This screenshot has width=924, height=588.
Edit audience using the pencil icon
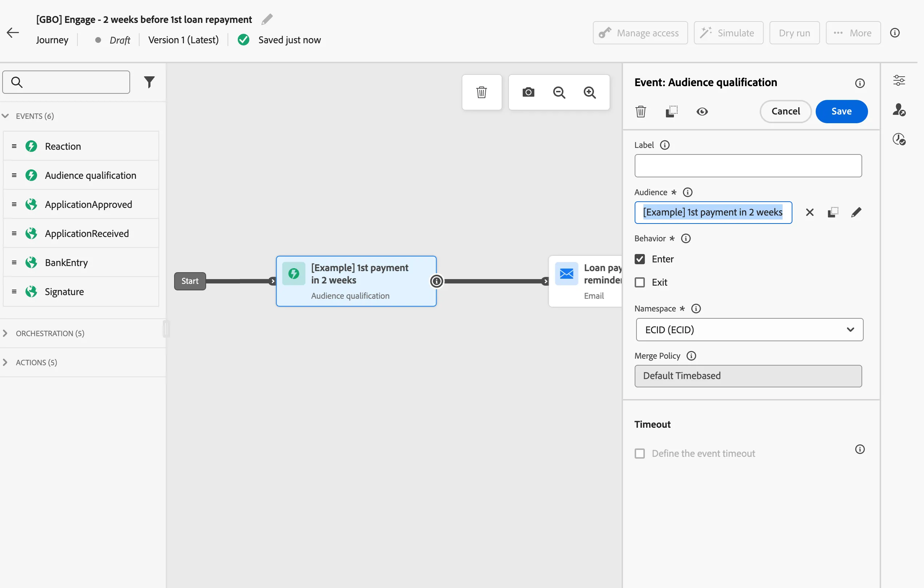point(856,212)
